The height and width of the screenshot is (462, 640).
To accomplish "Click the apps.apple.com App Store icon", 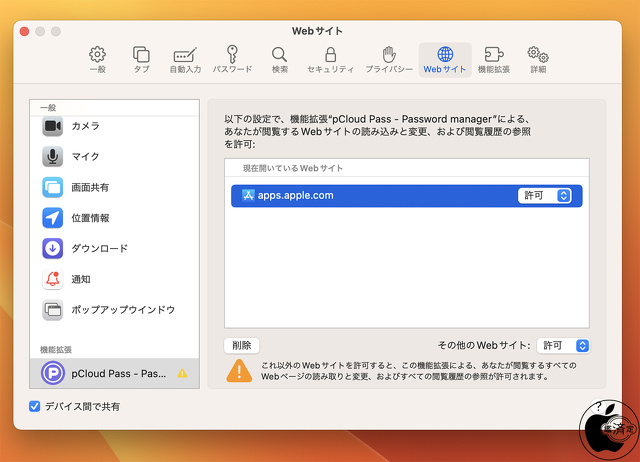I will (248, 195).
